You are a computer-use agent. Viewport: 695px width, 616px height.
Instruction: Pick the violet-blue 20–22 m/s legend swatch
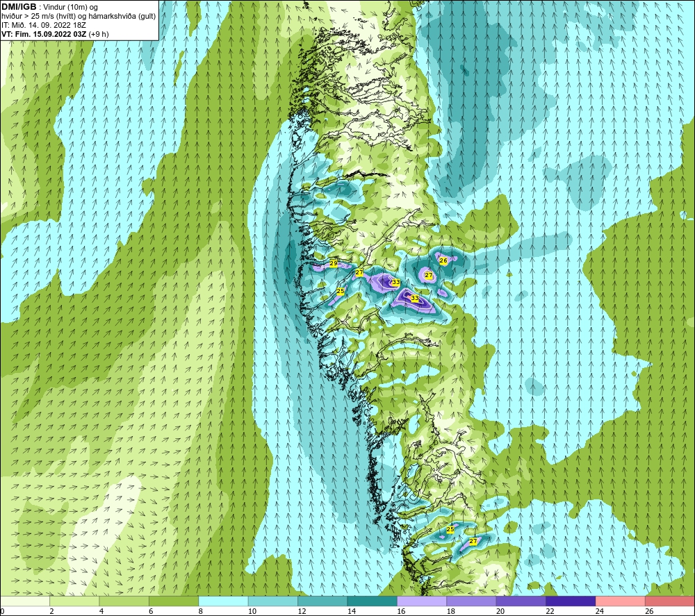pyautogui.click(x=521, y=601)
